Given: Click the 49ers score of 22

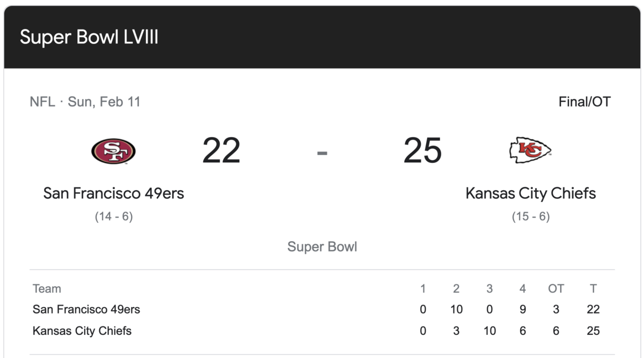Looking at the screenshot, I should (x=221, y=151).
